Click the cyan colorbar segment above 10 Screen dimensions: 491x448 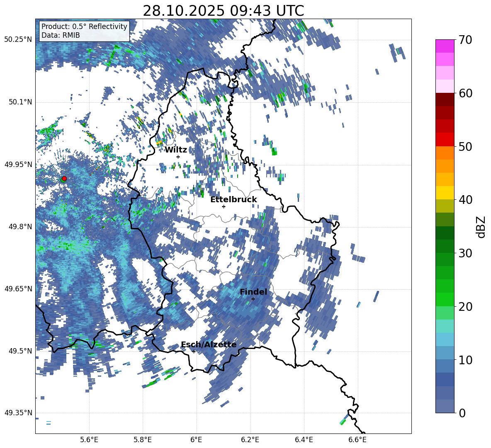445,339
